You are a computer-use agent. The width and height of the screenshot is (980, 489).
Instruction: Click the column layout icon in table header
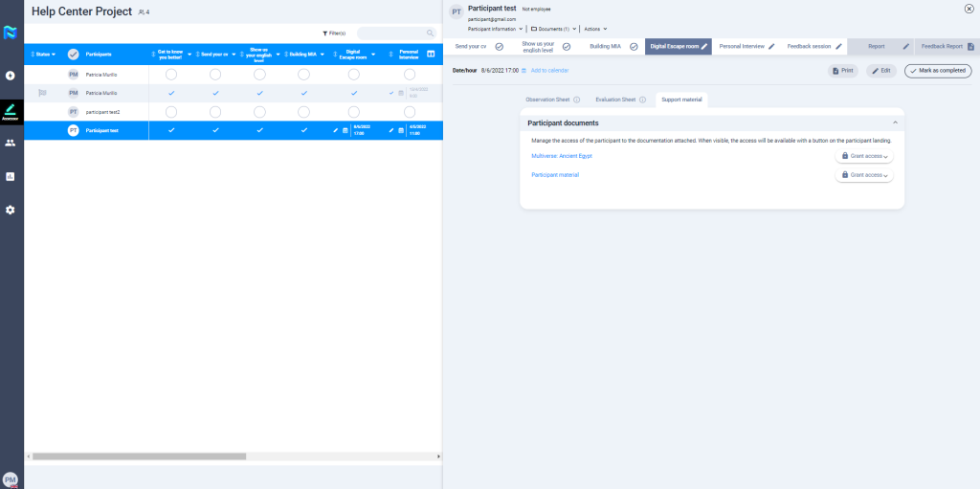point(430,54)
